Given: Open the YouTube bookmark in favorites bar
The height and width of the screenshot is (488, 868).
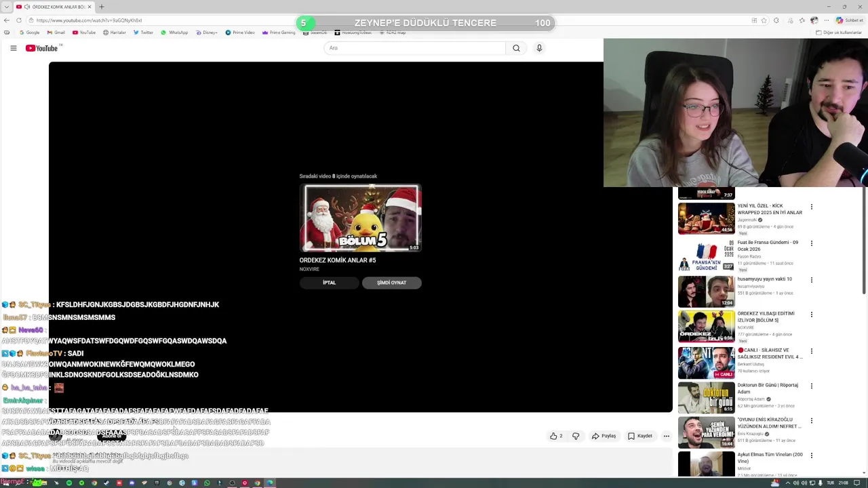Looking at the screenshot, I should coord(84,33).
